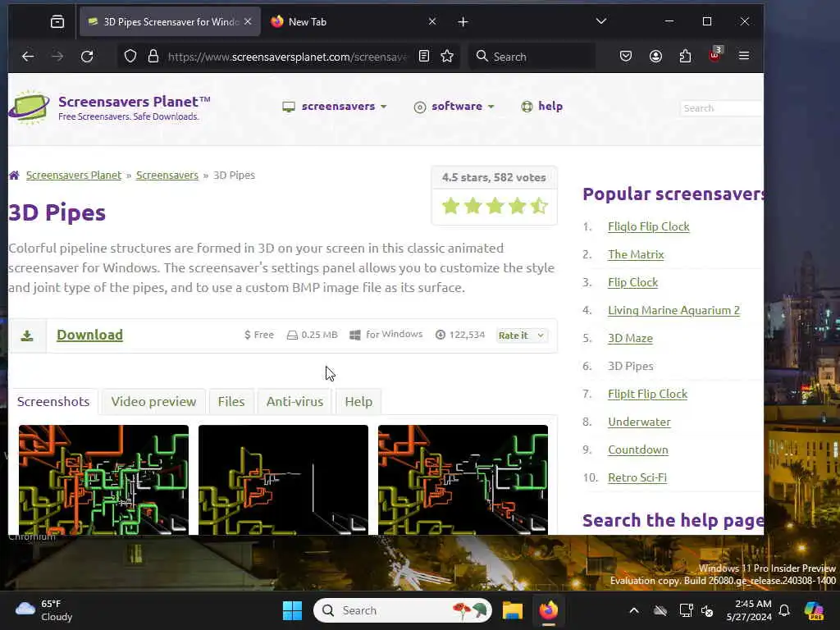Open Flip Clock screensaver link
Viewport: 840px width, 630px height.
(632, 282)
